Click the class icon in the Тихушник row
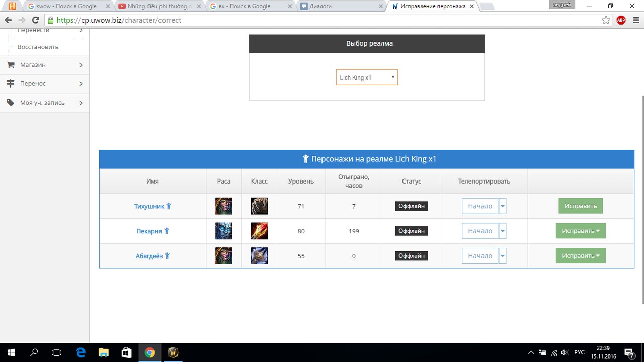The image size is (644, 362). coord(259,206)
